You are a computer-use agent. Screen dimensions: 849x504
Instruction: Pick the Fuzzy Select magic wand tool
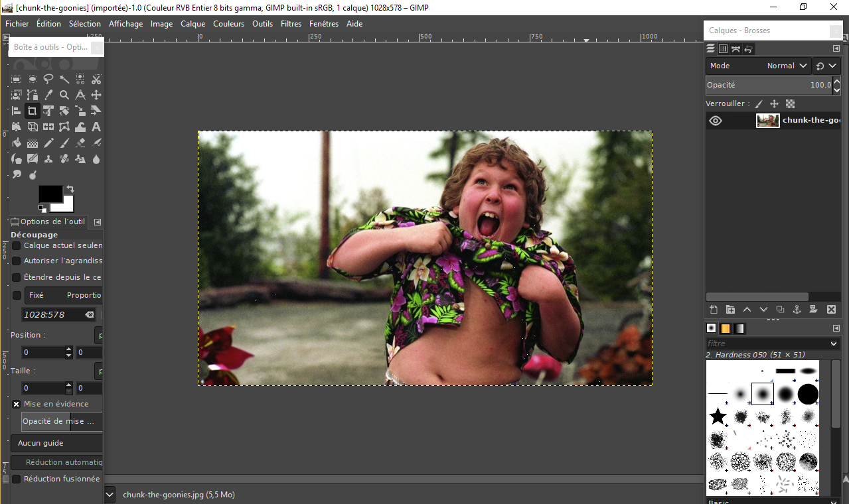click(64, 79)
